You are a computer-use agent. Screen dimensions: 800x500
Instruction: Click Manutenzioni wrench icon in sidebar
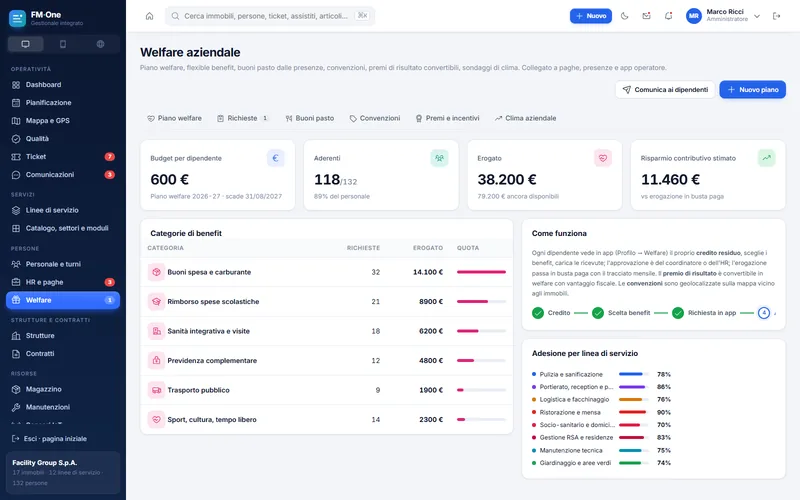(16, 407)
